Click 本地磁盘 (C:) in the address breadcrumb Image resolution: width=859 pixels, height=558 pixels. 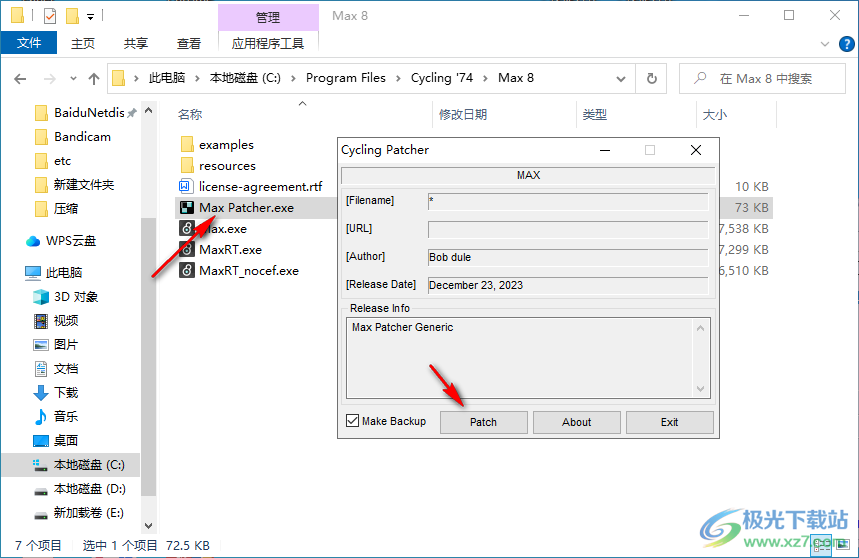(245, 78)
